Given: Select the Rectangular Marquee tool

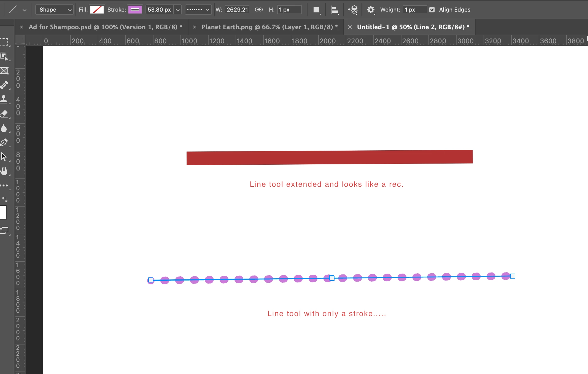Looking at the screenshot, I should (4, 42).
